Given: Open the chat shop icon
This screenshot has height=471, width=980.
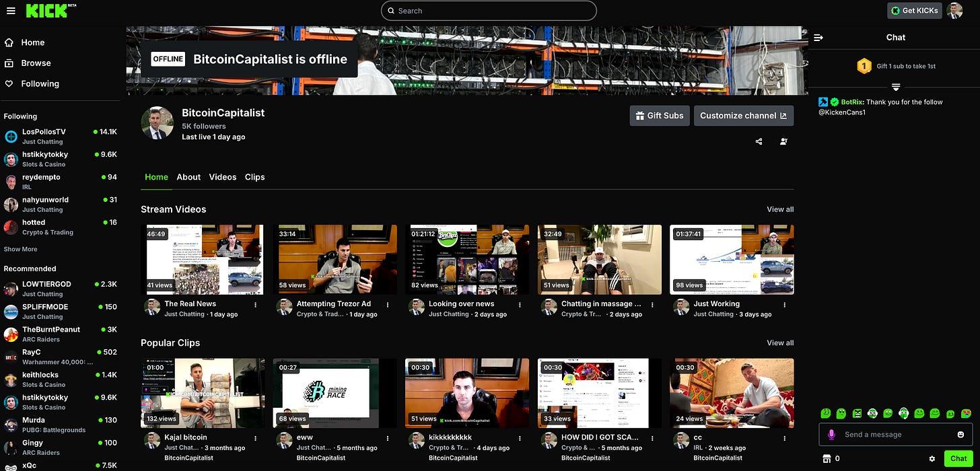Looking at the screenshot, I should pyautogui.click(x=827, y=459).
